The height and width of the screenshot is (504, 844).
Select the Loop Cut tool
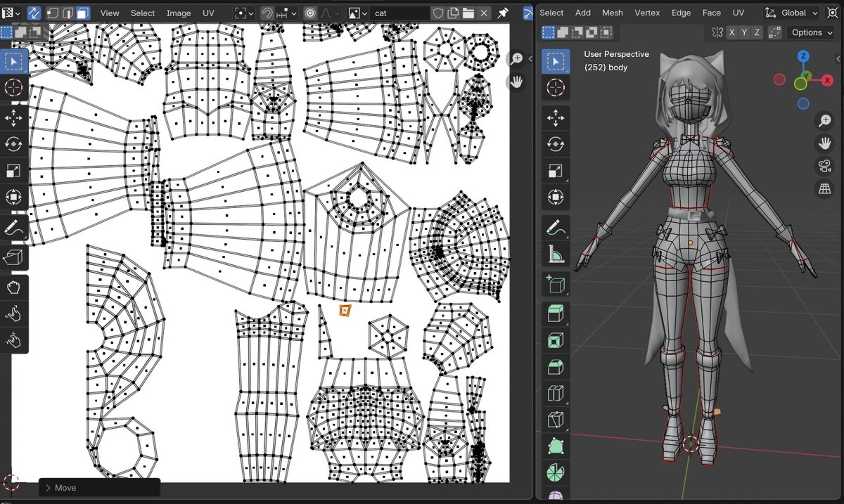pos(556,394)
